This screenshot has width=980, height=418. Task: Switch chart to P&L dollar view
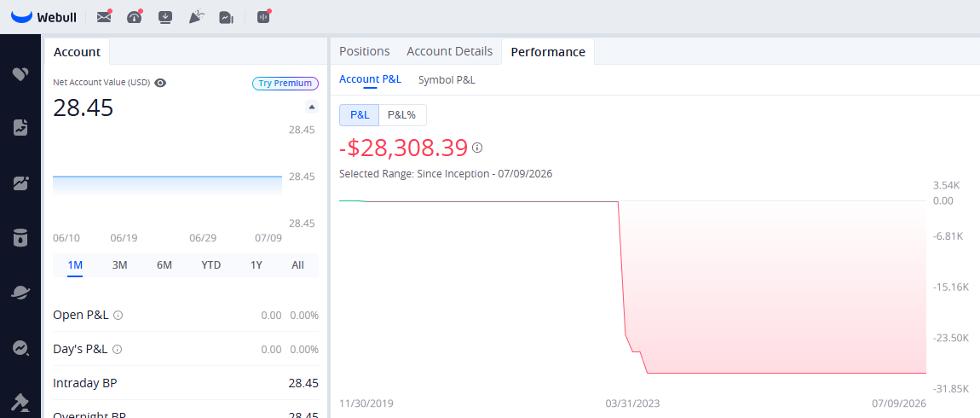tap(360, 115)
